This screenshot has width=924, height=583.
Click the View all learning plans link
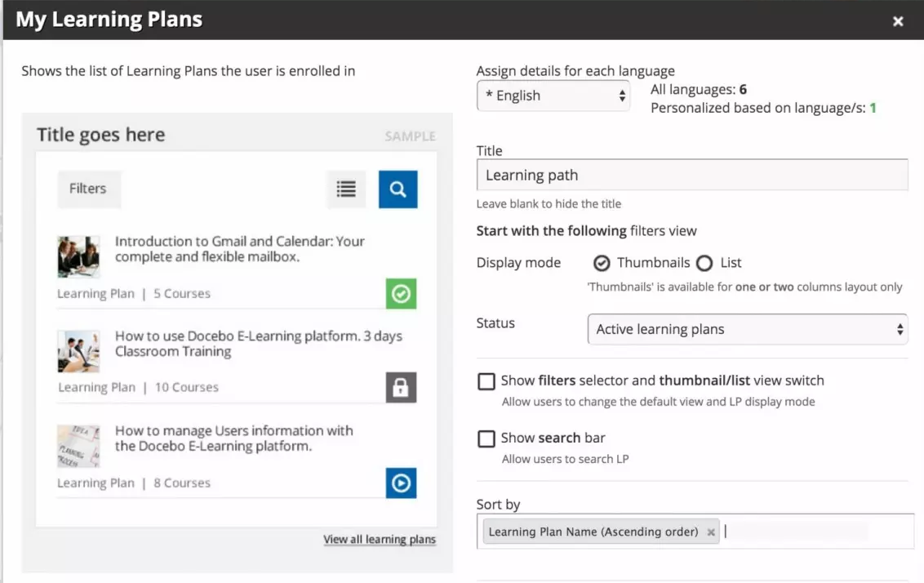pos(380,539)
